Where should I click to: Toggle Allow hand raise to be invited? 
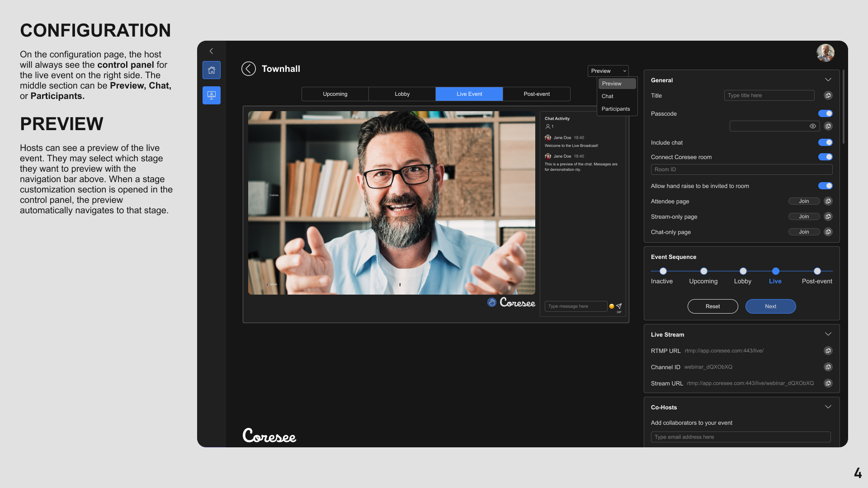tap(825, 186)
